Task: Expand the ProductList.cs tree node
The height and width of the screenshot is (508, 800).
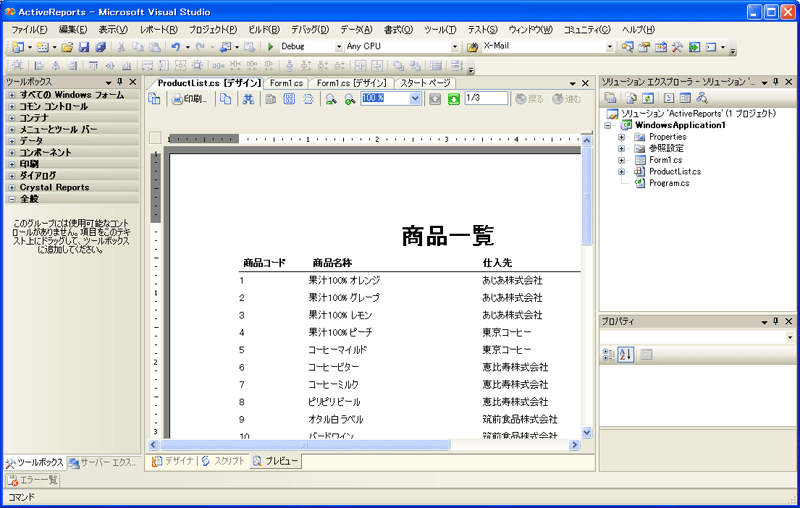Action: [x=621, y=172]
